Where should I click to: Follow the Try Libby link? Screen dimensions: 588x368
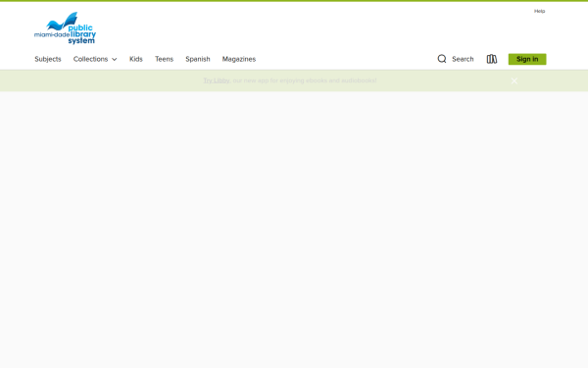pos(216,80)
